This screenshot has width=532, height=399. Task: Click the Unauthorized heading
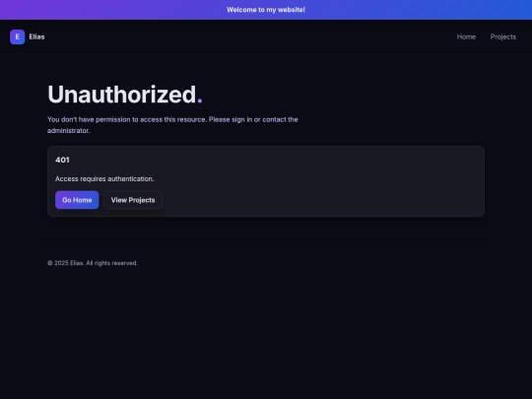[x=125, y=95]
